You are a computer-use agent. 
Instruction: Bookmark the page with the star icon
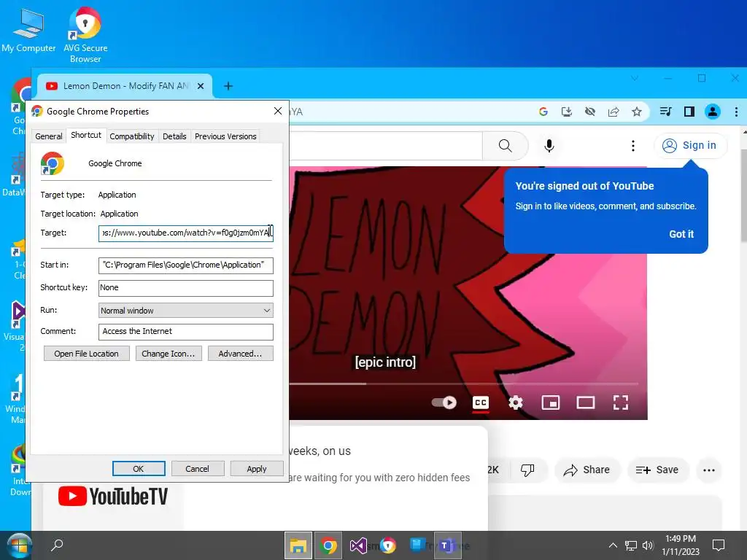[636, 112]
